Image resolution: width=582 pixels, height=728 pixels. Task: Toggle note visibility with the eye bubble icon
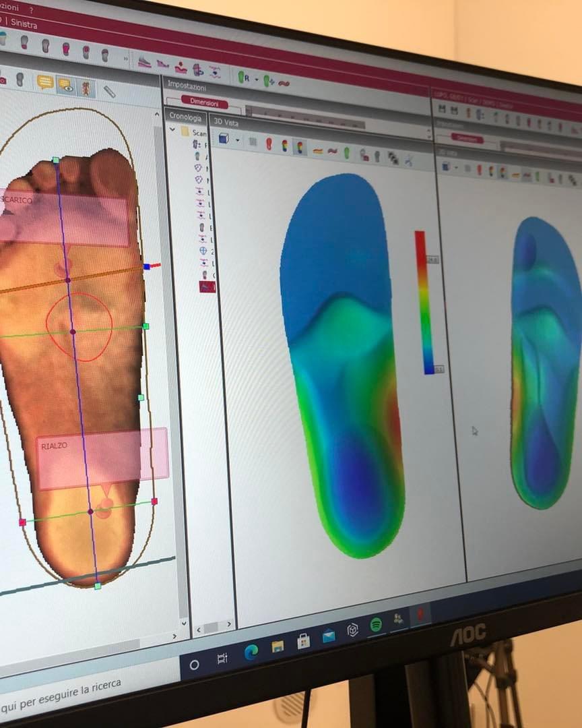pos(65,85)
